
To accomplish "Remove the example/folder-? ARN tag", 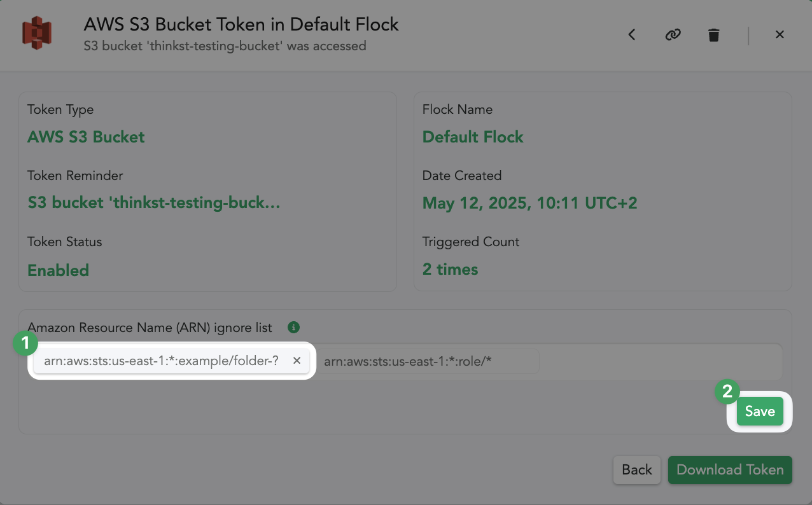I will (297, 361).
